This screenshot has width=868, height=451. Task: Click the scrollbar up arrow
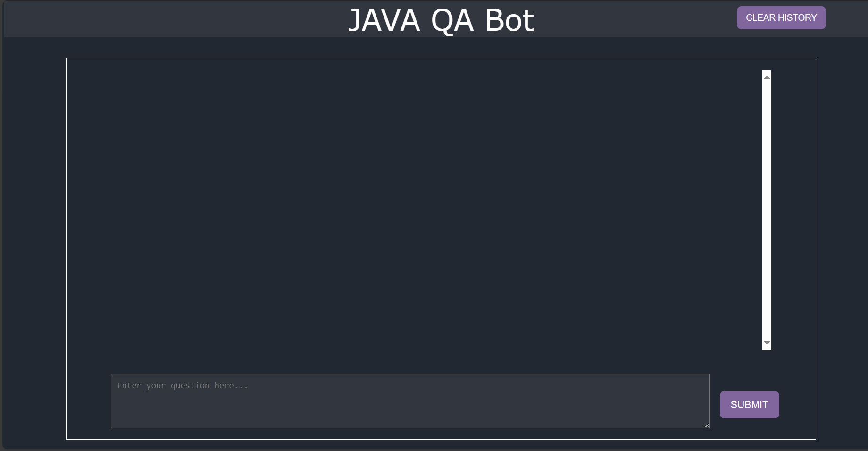point(767,77)
